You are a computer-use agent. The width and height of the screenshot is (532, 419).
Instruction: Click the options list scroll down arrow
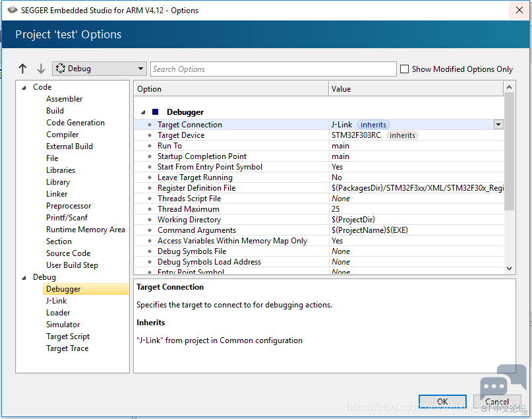pyautogui.click(x=509, y=269)
